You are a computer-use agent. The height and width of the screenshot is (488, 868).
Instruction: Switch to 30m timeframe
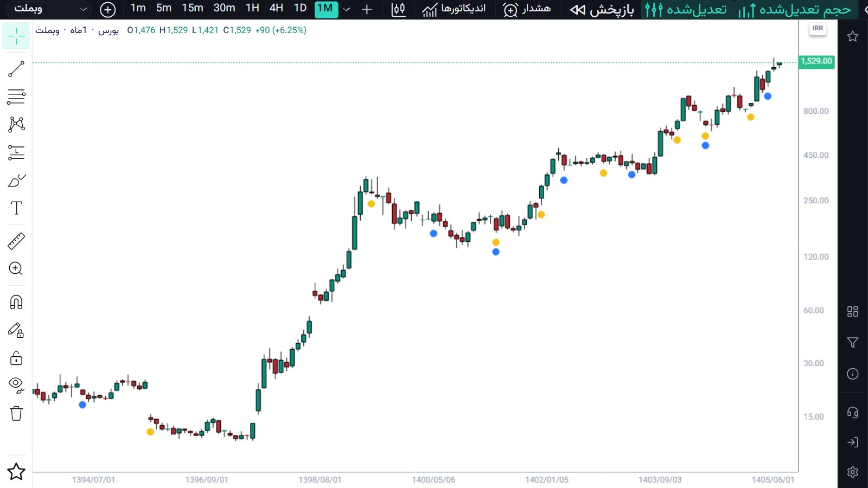click(224, 8)
